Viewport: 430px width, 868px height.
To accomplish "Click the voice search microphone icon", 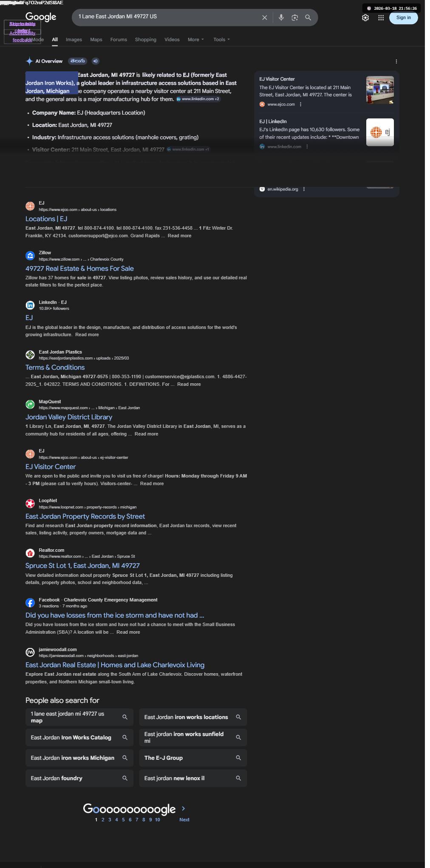I will [x=281, y=17].
